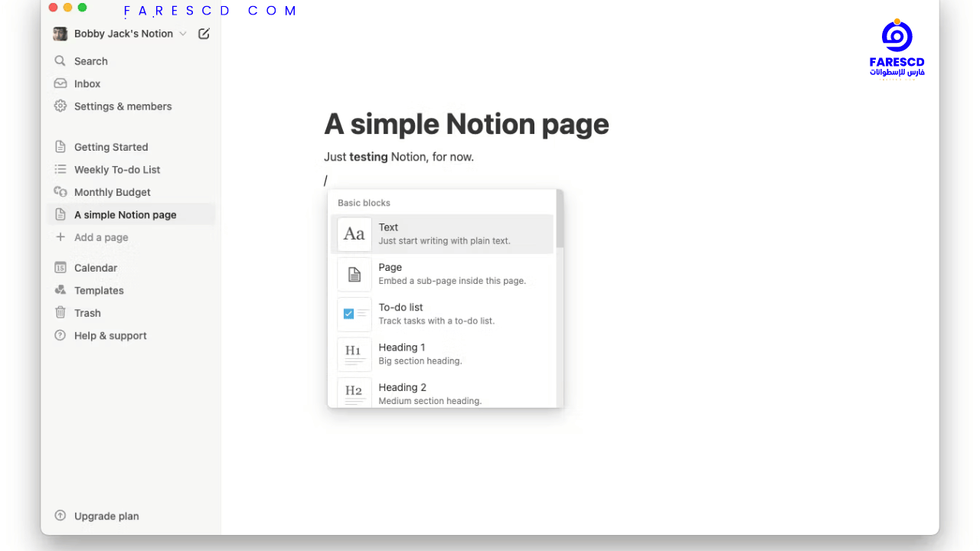Click the Basic blocks section label

(x=364, y=203)
